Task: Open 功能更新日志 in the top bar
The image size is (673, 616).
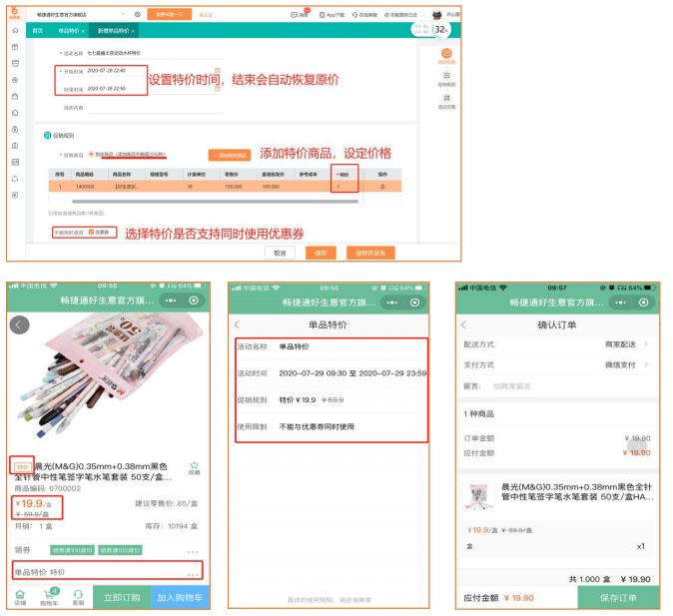Action: [400, 15]
